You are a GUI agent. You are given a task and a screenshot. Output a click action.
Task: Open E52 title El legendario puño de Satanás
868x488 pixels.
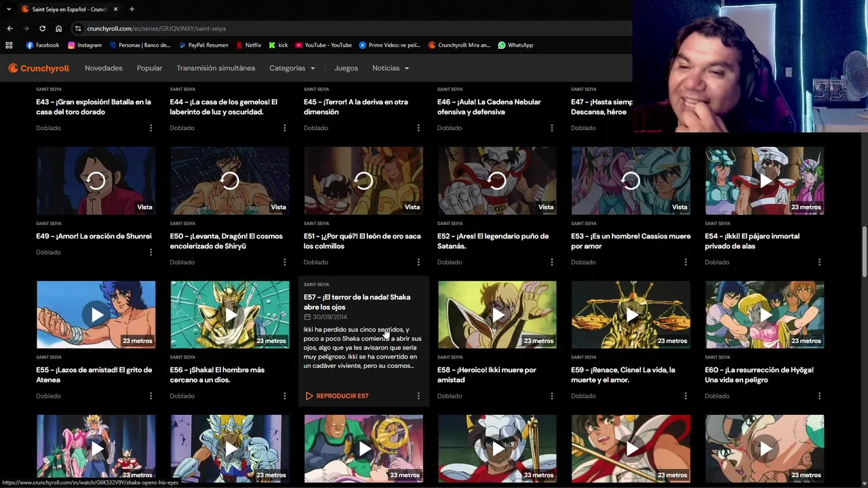pos(493,241)
